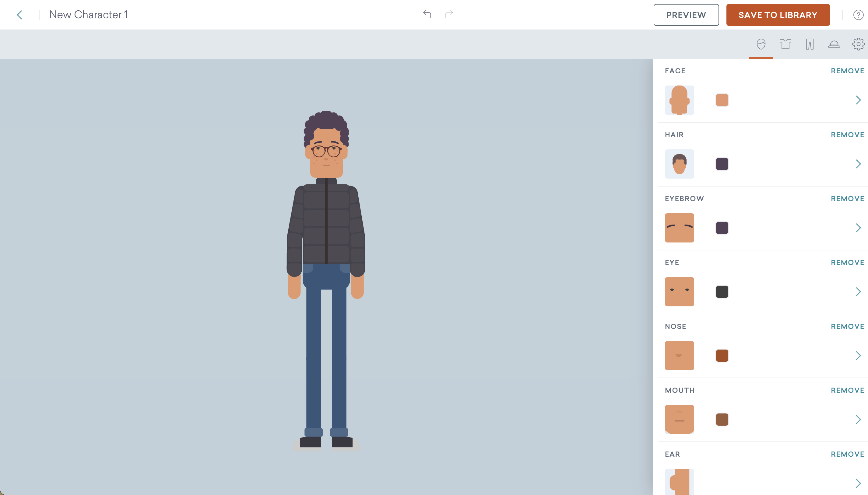Click Save to Library button
This screenshot has height=495, width=868.
tap(778, 15)
